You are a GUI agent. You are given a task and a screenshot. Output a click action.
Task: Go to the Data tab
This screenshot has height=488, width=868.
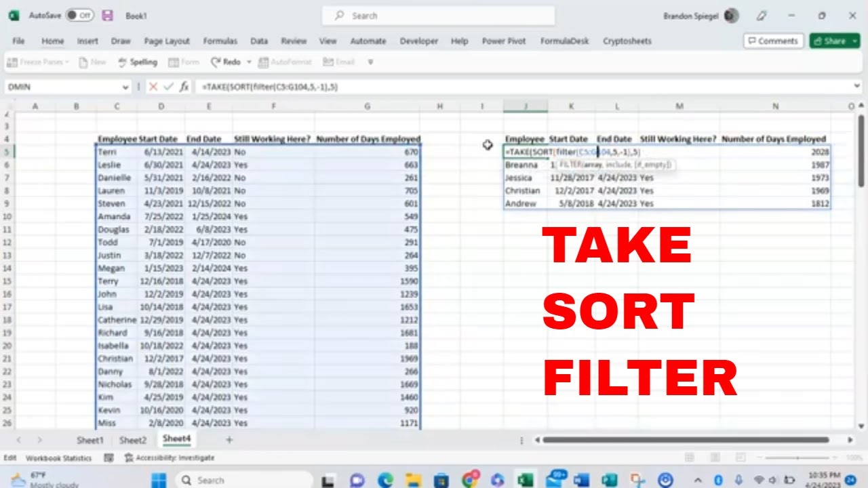[259, 41]
